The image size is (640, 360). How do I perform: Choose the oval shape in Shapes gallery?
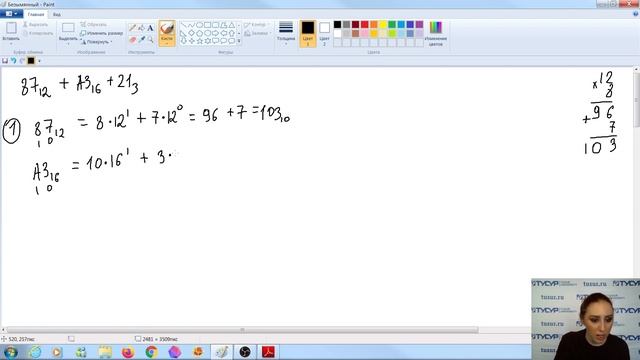point(199,25)
